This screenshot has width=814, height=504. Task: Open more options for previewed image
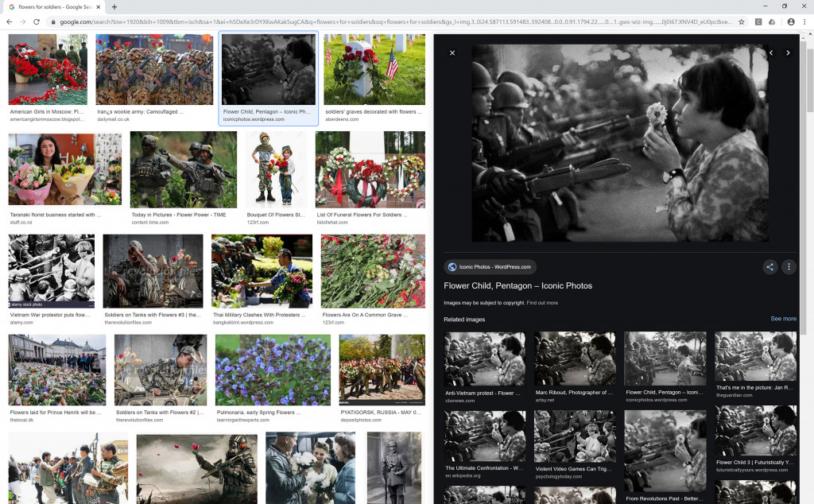(x=789, y=267)
